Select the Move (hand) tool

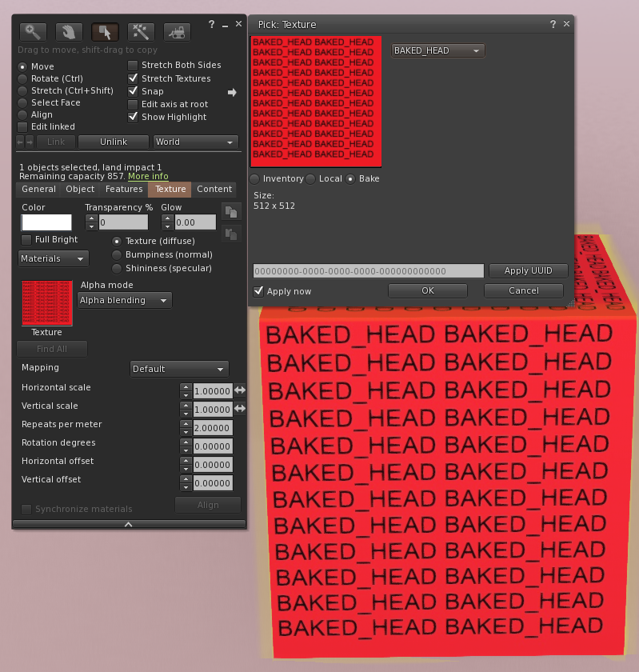pyautogui.click(x=69, y=32)
